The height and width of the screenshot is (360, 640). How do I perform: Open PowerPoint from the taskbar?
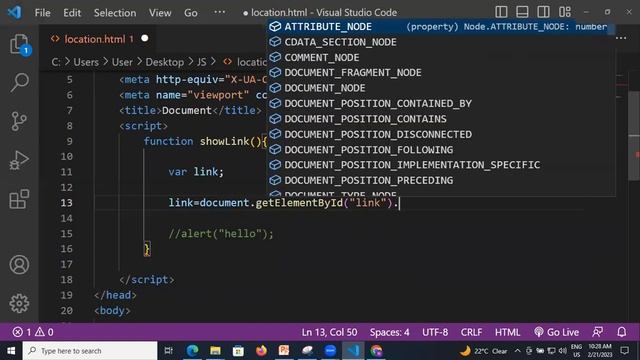284,351
